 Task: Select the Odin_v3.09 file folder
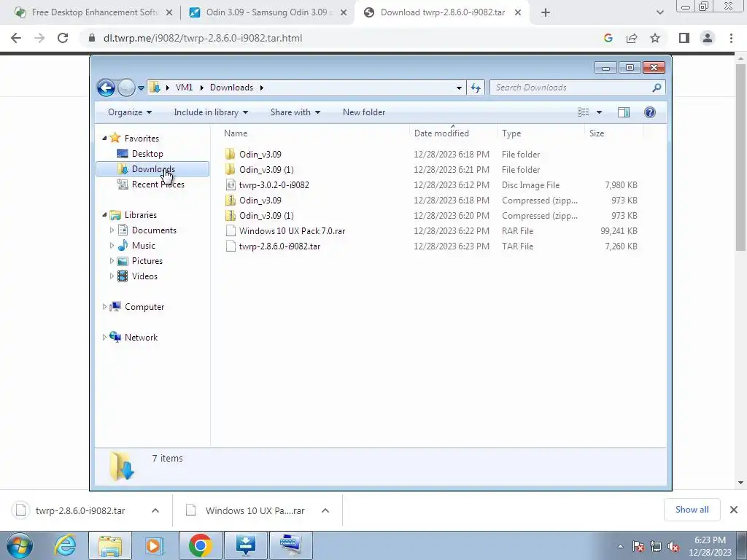[x=260, y=155]
